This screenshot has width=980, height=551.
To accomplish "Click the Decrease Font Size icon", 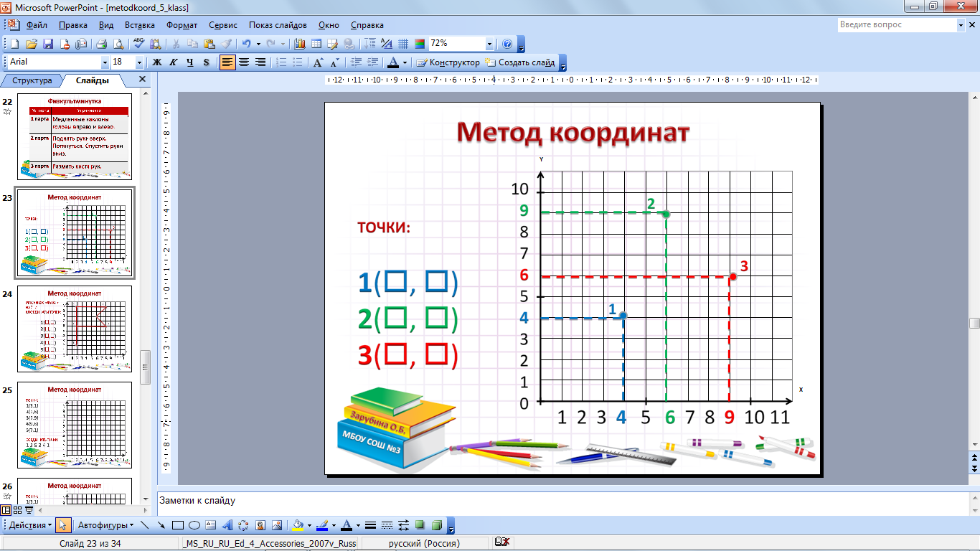I will [x=334, y=62].
